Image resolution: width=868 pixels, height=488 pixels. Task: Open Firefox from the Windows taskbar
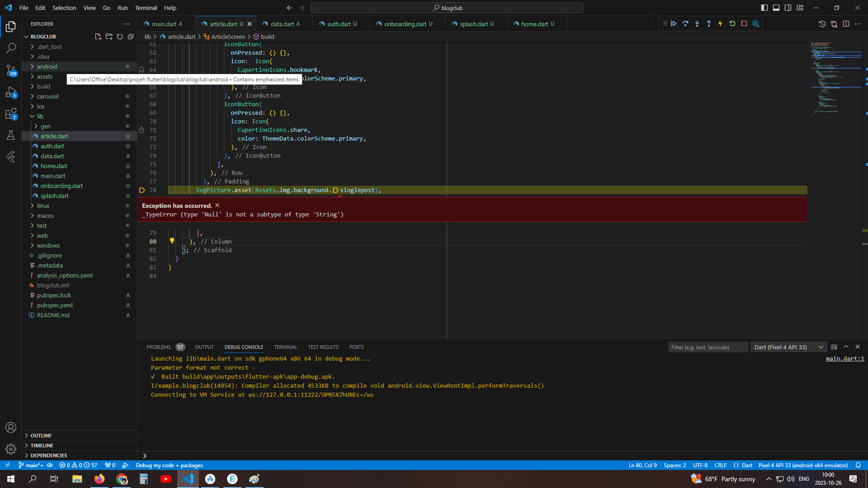99,479
